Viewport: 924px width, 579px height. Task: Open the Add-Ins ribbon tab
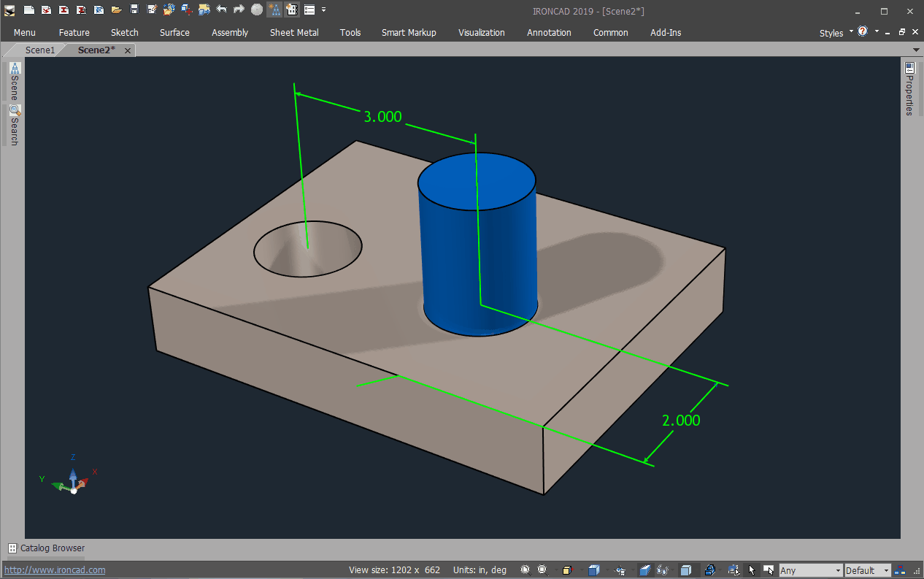click(666, 33)
